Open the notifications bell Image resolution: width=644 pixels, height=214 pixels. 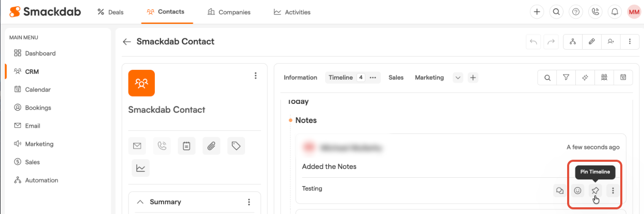click(615, 12)
